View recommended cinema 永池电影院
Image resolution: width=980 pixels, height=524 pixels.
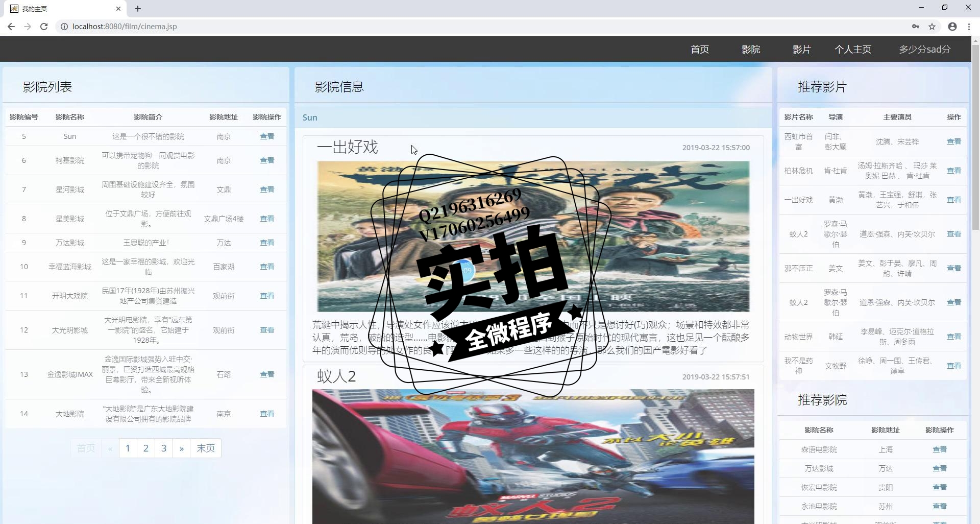940,506
